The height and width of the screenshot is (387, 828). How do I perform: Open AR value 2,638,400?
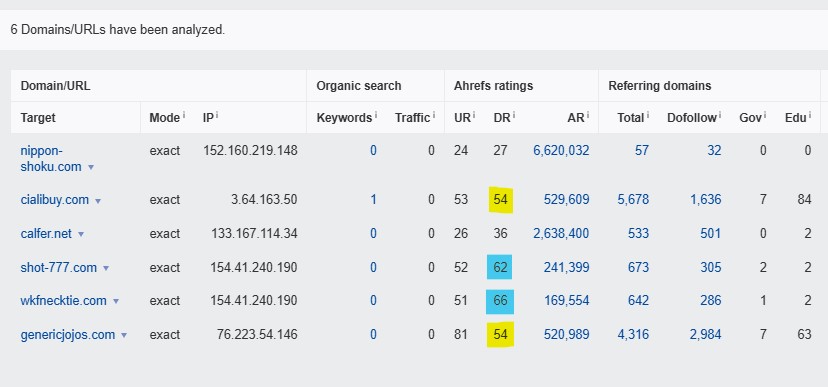pyautogui.click(x=561, y=233)
